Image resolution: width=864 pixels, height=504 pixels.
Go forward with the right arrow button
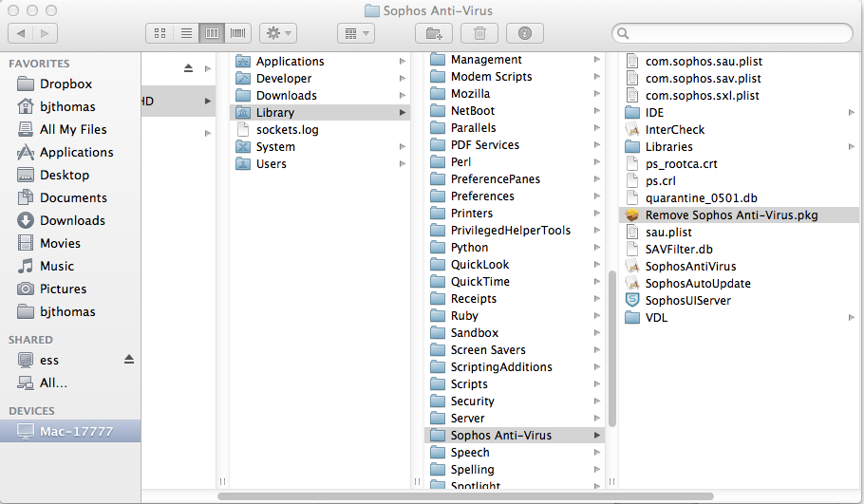pyautogui.click(x=46, y=33)
